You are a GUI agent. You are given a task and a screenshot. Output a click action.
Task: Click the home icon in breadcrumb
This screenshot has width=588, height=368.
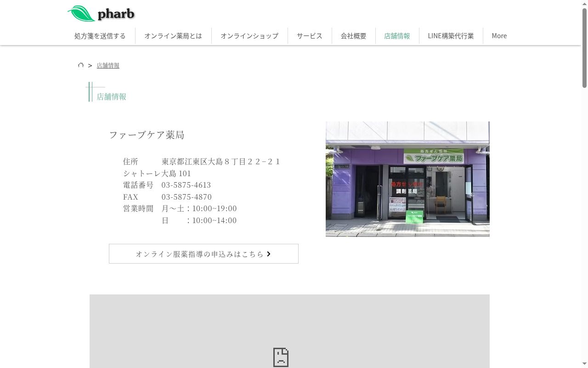[81, 65]
